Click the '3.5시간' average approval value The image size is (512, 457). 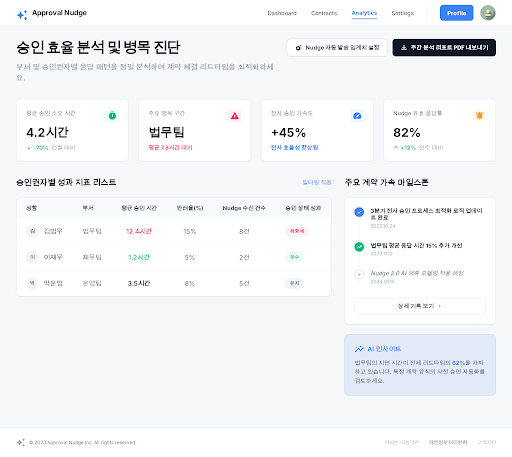pyautogui.click(x=139, y=283)
